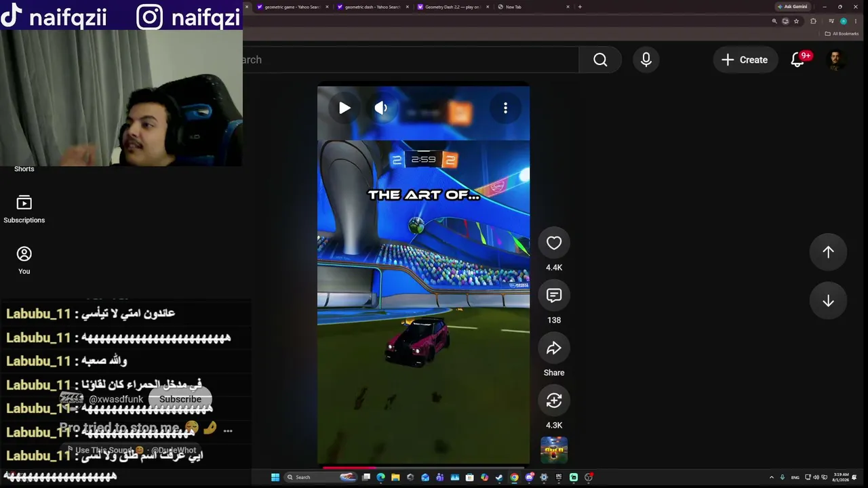The image size is (868, 488).
Task: Click the YouTube search magnifier button
Action: (600, 60)
